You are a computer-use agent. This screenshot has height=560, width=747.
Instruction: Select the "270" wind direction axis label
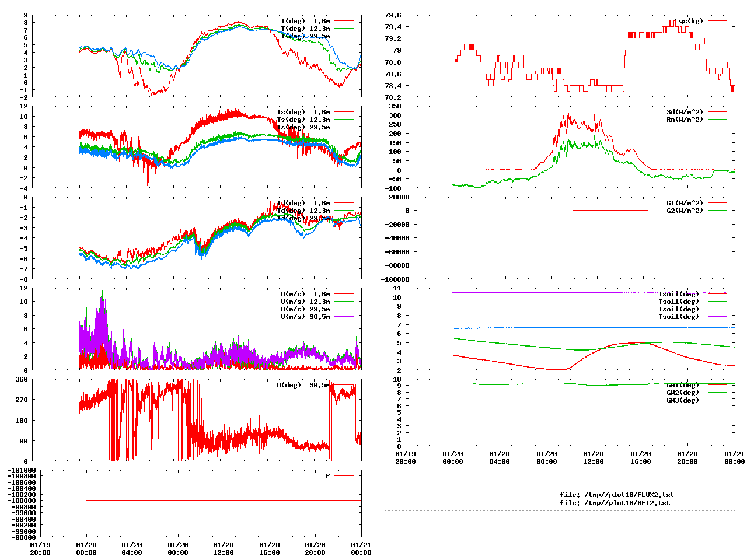click(22, 400)
